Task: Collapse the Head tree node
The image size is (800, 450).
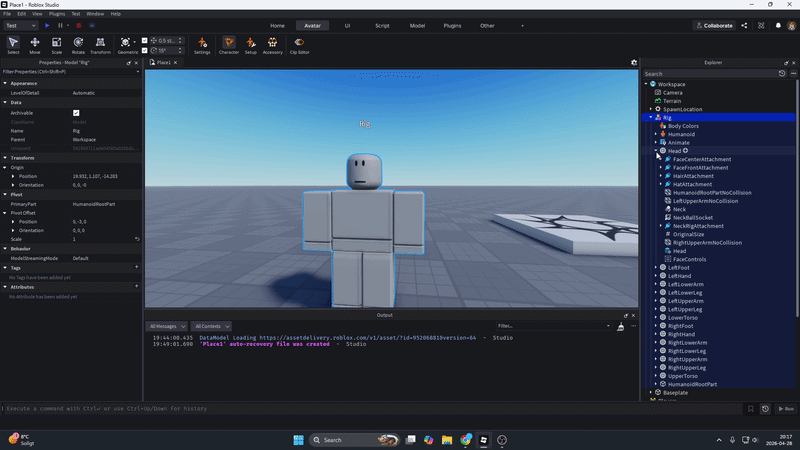Action: point(656,151)
